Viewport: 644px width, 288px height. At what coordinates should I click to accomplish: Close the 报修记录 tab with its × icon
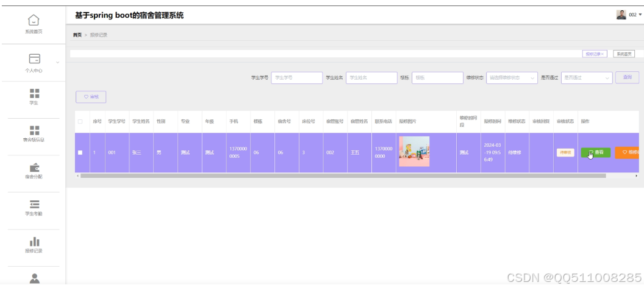tap(603, 54)
